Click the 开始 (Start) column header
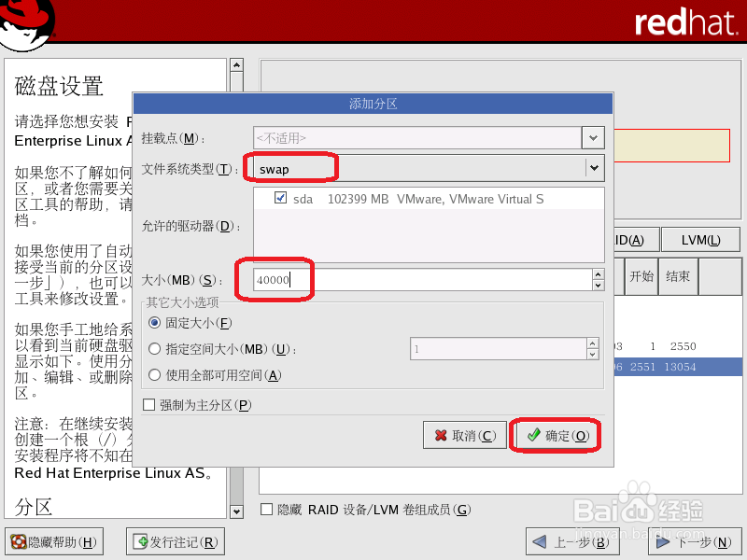Screen dimensions: 747x560 pyautogui.click(x=641, y=276)
